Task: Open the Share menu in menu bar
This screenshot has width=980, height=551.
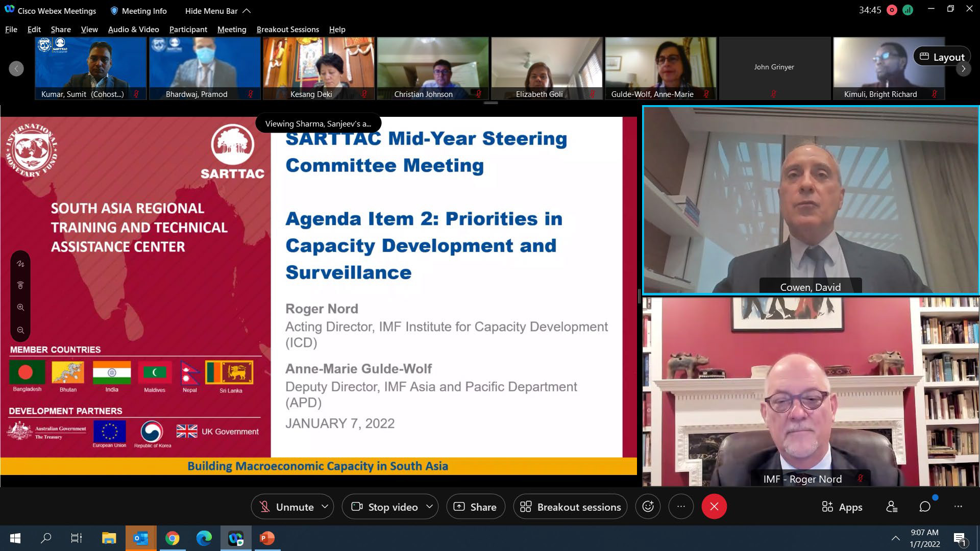Action: pyautogui.click(x=61, y=30)
